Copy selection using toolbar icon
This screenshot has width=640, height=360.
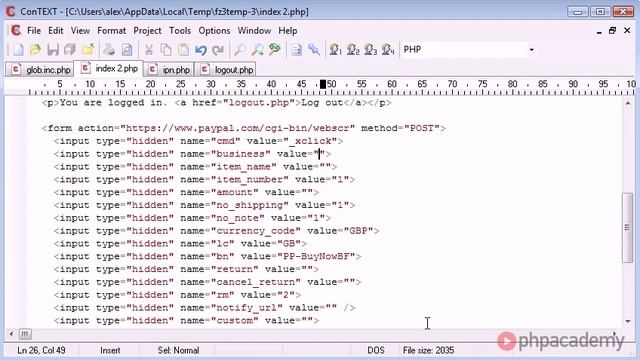(x=166, y=50)
